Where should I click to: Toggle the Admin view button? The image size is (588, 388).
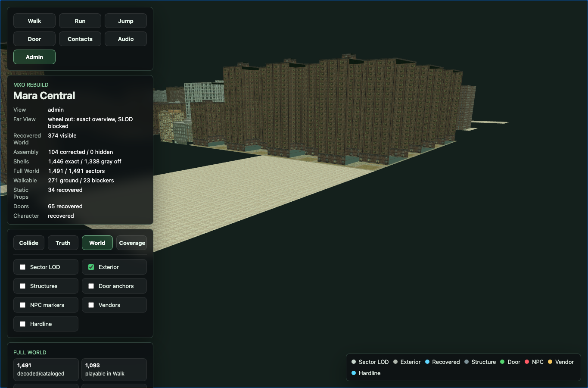[x=34, y=57]
